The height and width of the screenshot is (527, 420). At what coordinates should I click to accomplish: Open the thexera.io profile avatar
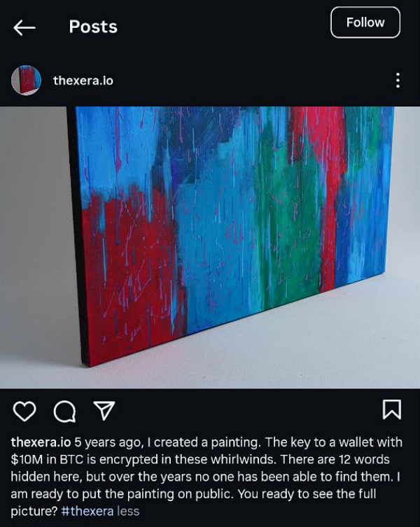[26, 80]
